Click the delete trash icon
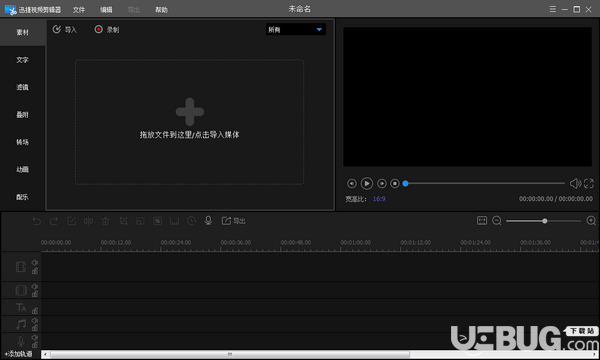Image resolution: width=600 pixels, height=360 pixels. pyautogui.click(x=106, y=221)
